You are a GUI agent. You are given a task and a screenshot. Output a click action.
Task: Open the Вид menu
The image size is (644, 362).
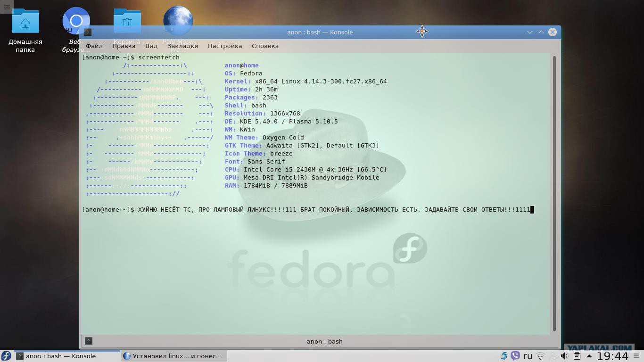[x=151, y=46]
